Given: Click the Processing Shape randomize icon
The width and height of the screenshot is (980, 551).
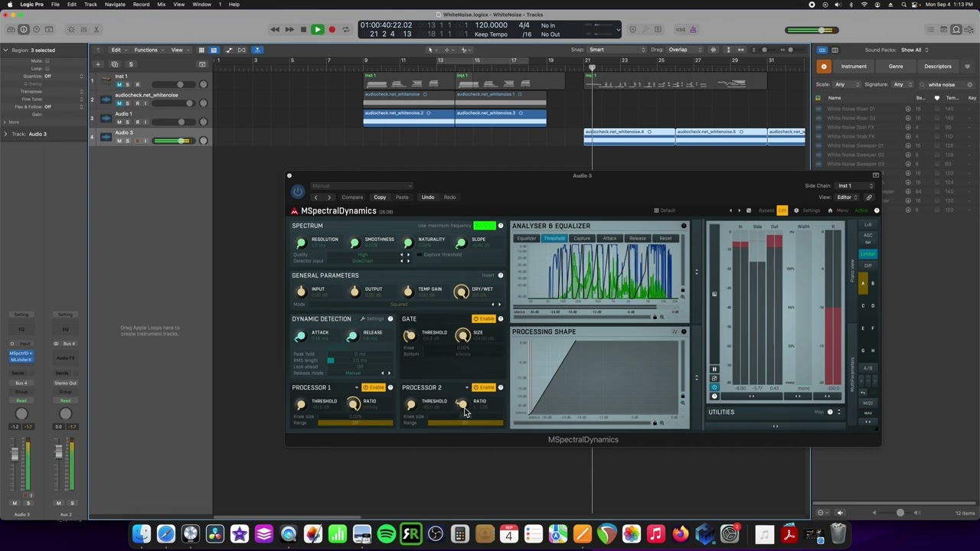Looking at the screenshot, I should (x=675, y=331).
